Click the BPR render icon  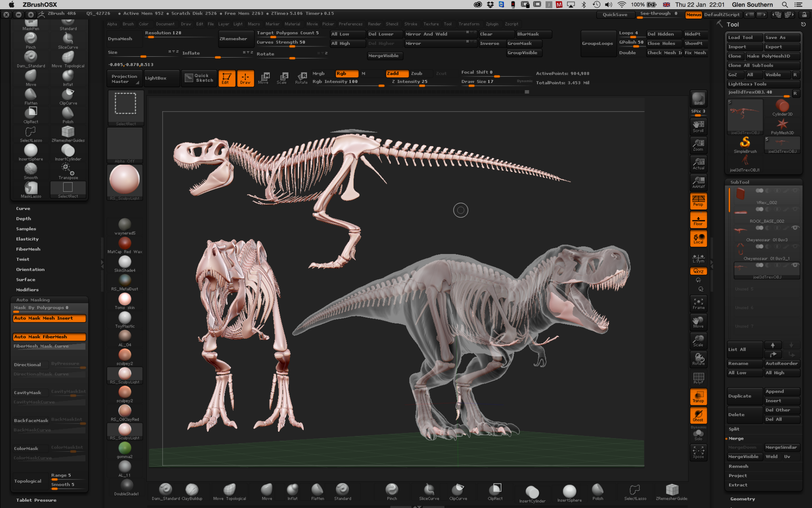click(698, 98)
